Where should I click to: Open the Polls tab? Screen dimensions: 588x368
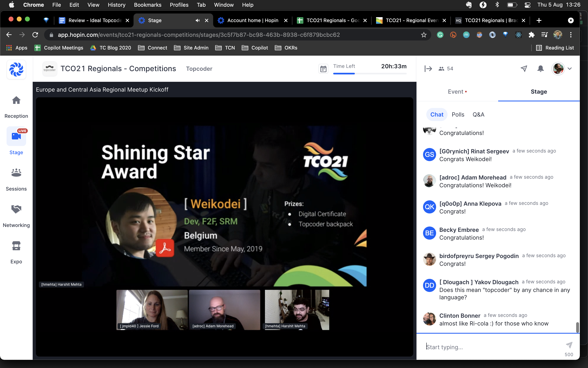click(x=458, y=114)
